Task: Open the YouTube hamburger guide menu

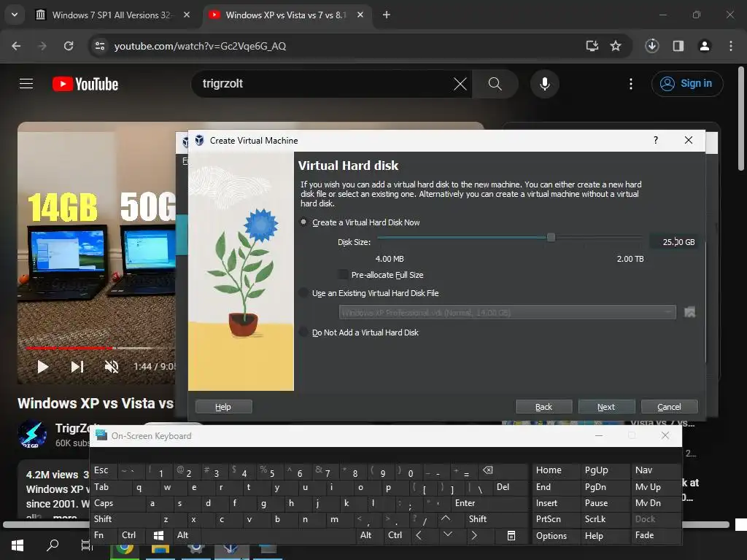Action: [x=26, y=84]
